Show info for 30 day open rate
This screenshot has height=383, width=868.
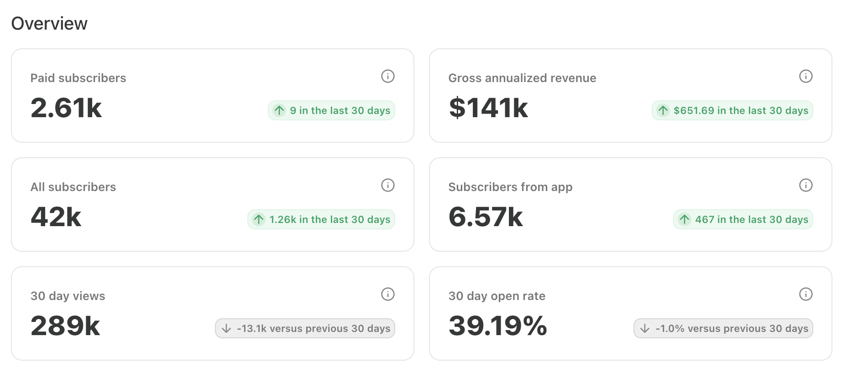tap(806, 294)
